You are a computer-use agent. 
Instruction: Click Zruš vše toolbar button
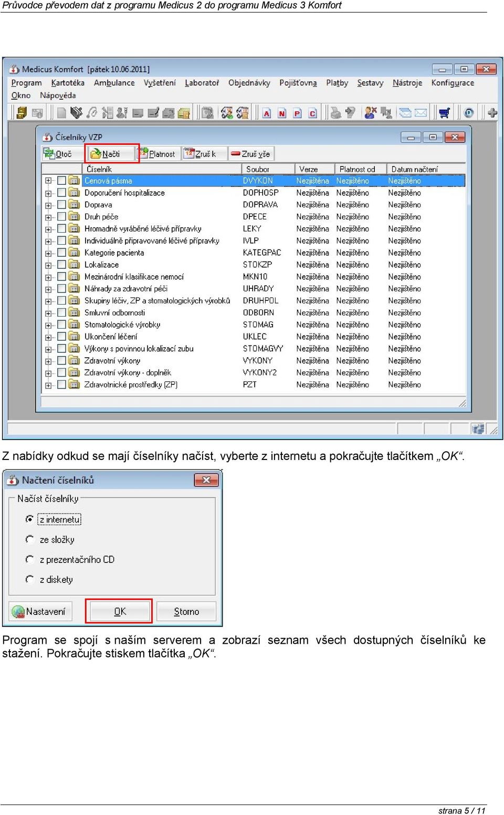coord(251,154)
